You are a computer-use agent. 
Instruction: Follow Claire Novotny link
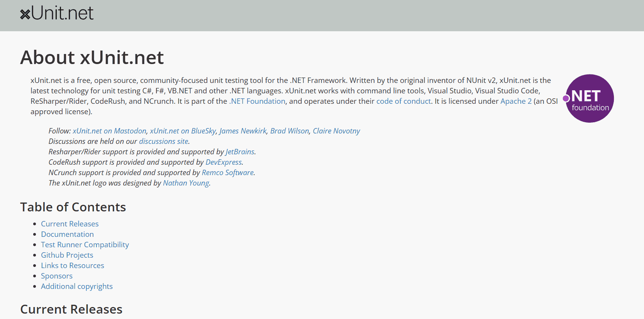[336, 131]
